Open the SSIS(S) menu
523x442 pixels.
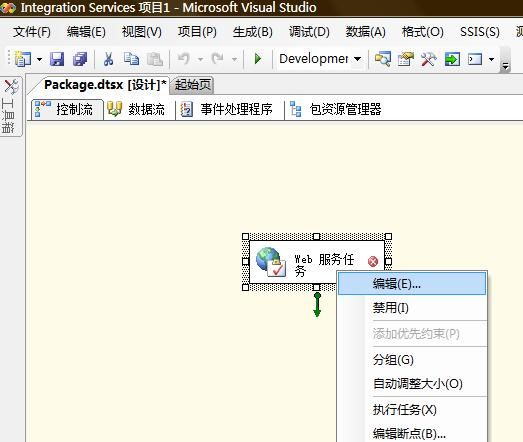coord(480,32)
